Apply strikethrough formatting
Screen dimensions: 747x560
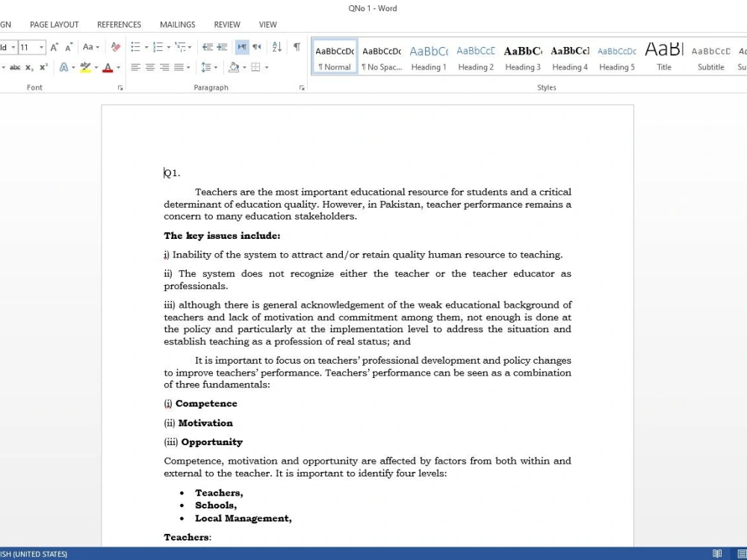pos(15,68)
